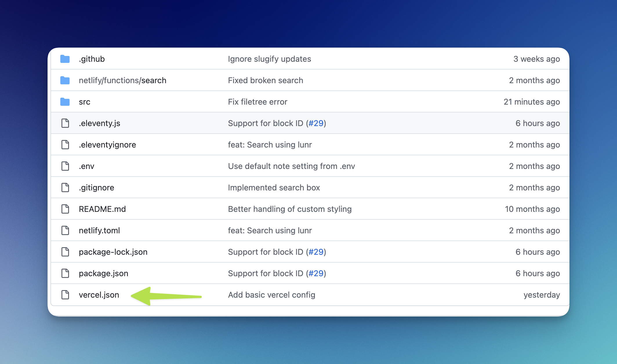The height and width of the screenshot is (364, 617).
Task: Click the netlify/functions/search folder icon
Action: (65, 80)
